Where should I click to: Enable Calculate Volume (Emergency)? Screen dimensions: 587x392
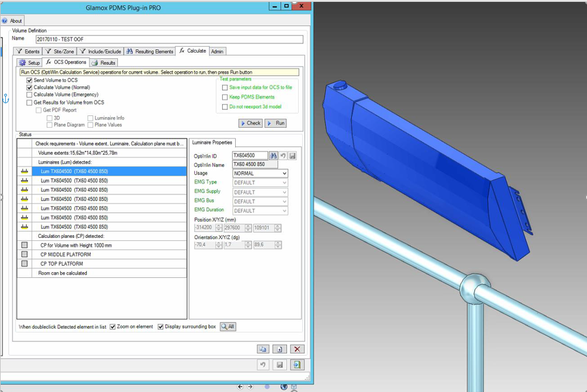(29, 95)
